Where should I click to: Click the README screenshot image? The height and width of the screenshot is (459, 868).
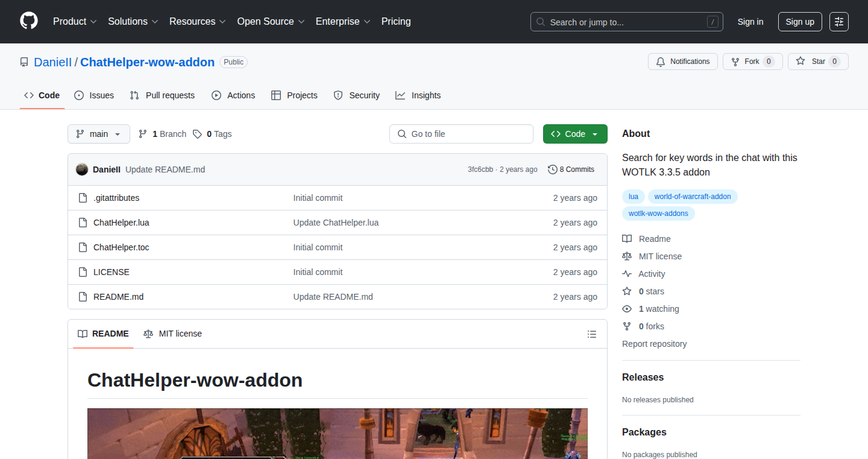[338, 434]
